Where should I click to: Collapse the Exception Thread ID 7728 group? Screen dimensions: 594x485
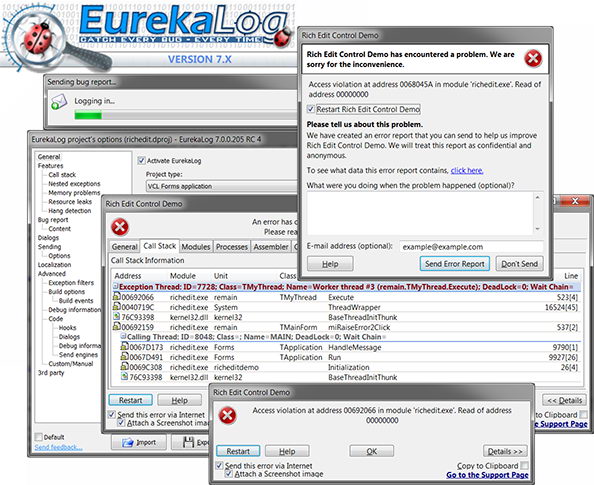pos(116,286)
